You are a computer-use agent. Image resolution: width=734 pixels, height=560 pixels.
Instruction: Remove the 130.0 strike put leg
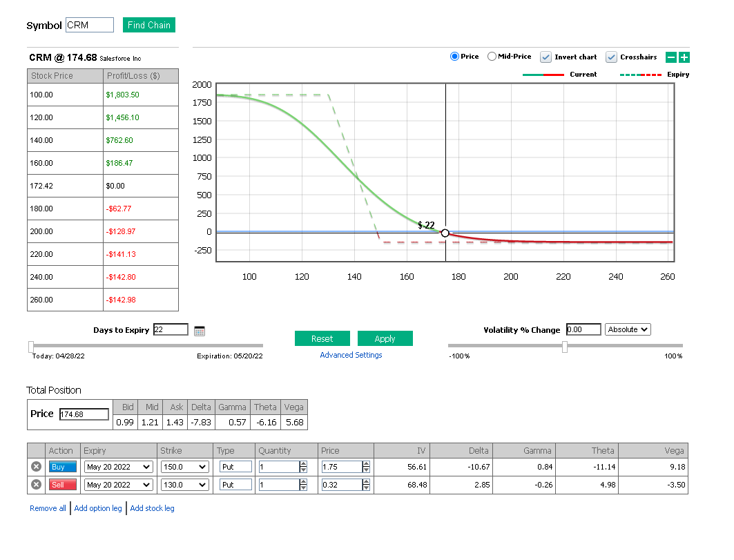(x=36, y=485)
